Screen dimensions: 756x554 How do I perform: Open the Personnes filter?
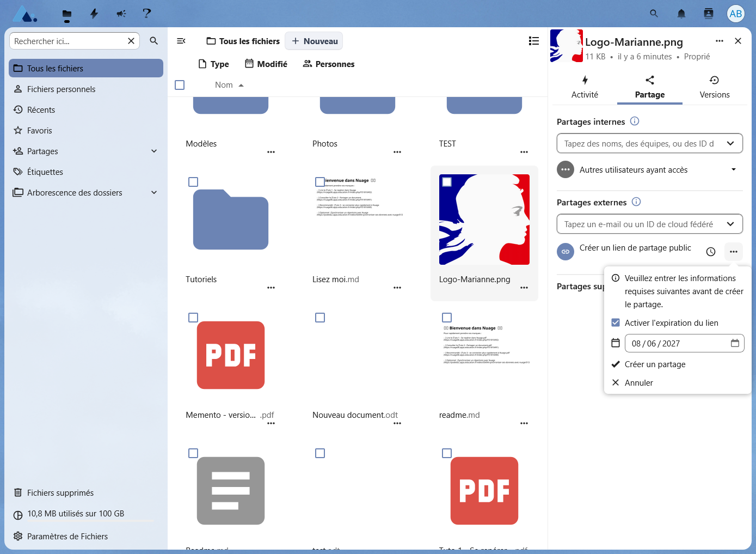coord(329,64)
